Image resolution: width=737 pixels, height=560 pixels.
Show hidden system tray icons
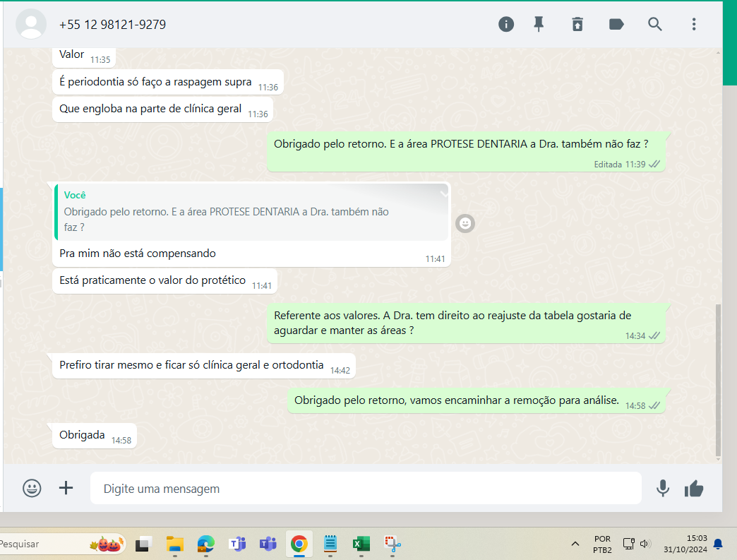pyautogui.click(x=575, y=544)
